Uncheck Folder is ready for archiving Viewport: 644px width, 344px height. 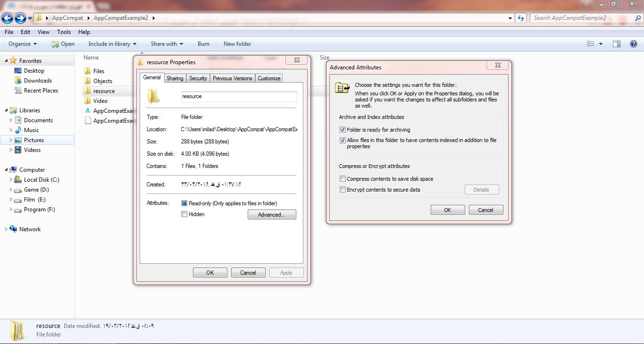[x=343, y=130]
